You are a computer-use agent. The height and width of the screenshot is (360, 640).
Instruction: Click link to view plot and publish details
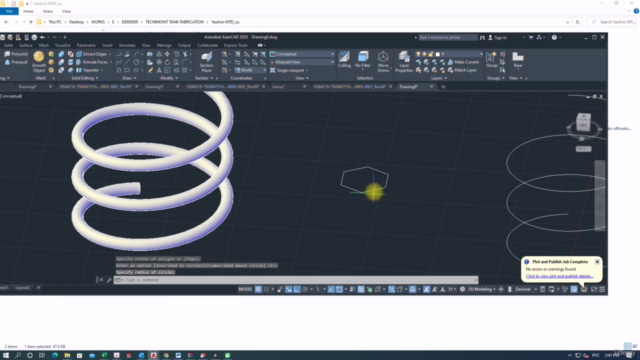click(559, 276)
